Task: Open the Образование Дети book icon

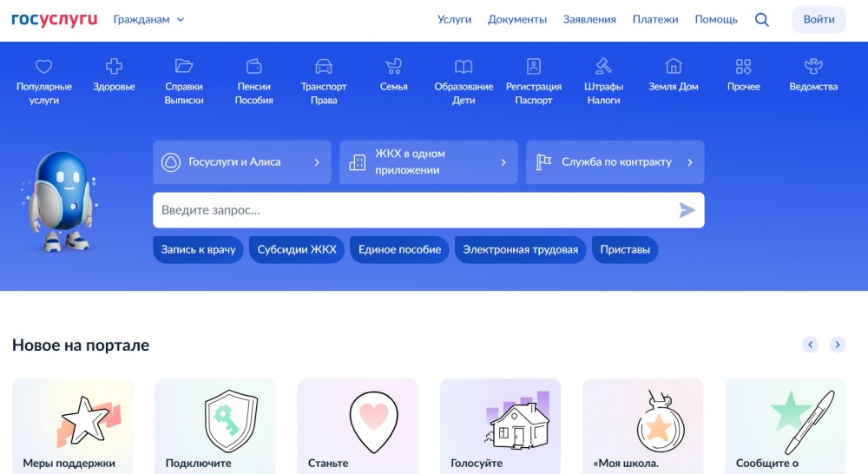Action: coord(464,67)
